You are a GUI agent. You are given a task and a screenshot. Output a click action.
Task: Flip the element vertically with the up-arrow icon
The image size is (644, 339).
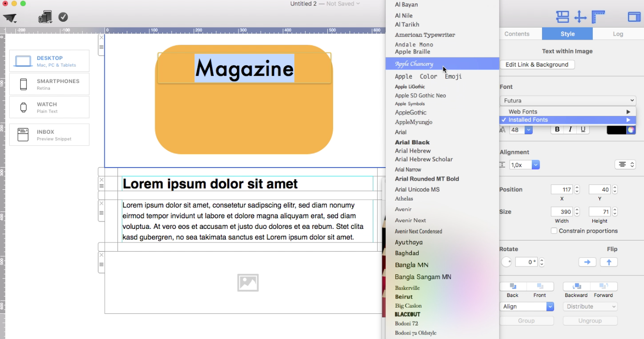coord(609,262)
